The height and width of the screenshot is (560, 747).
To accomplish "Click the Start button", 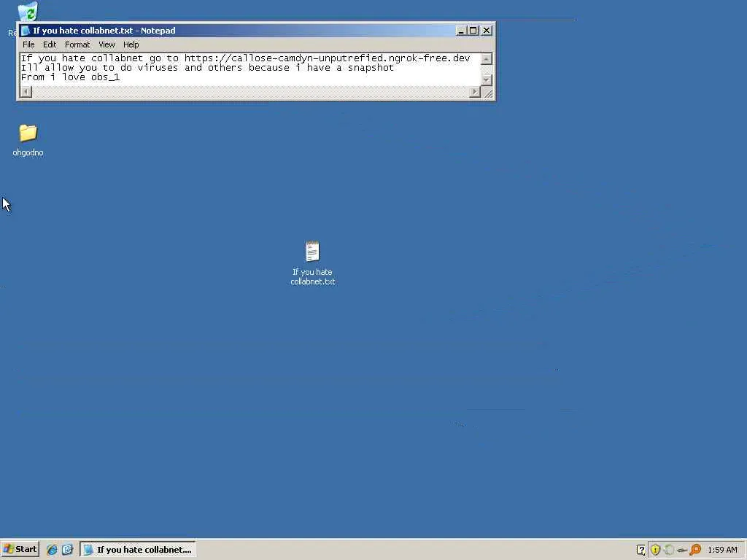I will click(20, 550).
